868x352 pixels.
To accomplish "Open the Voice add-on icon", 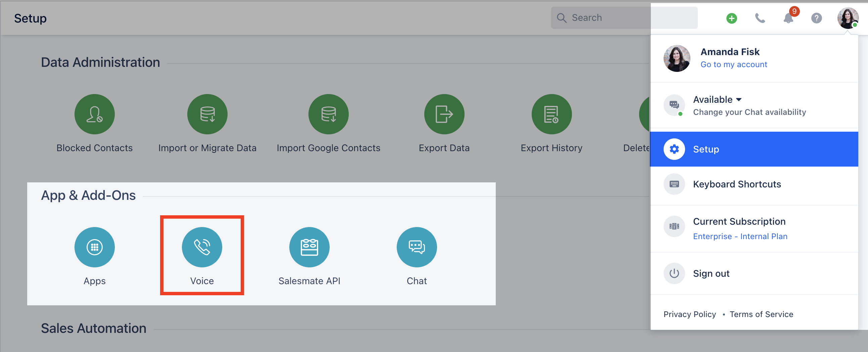I will pyautogui.click(x=202, y=247).
